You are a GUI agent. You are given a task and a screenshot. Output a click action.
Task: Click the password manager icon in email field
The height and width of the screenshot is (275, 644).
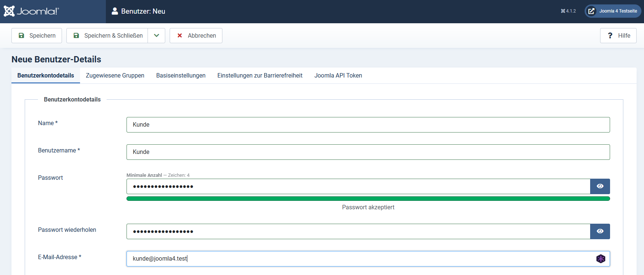click(x=600, y=259)
